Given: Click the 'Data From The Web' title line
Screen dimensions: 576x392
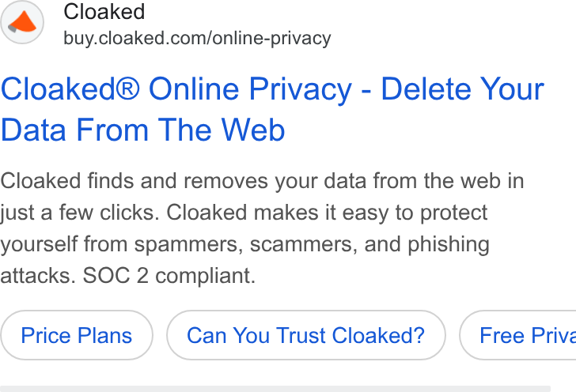Looking at the screenshot, I should (143, 130).
